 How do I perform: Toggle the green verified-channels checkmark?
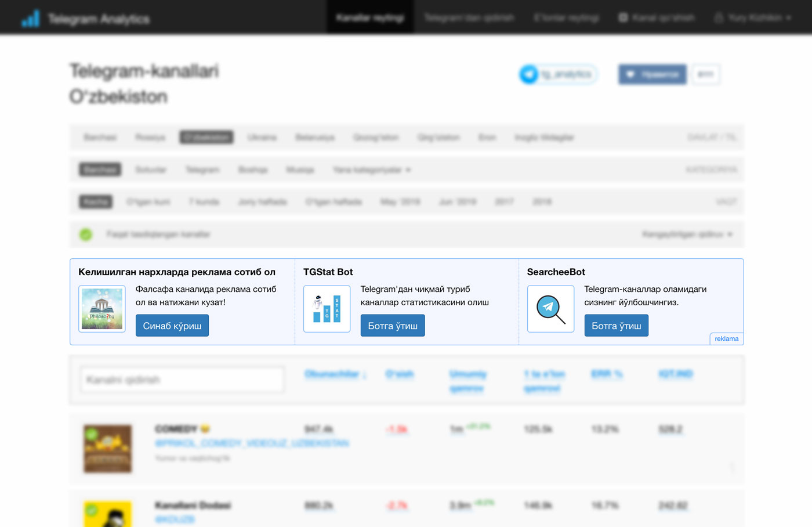coord(86,234)
